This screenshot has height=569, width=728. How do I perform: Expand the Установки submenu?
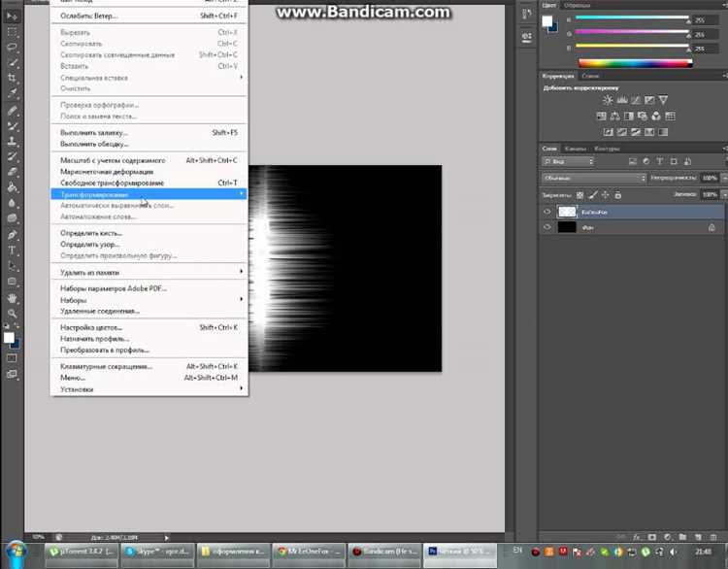[149, 389]
